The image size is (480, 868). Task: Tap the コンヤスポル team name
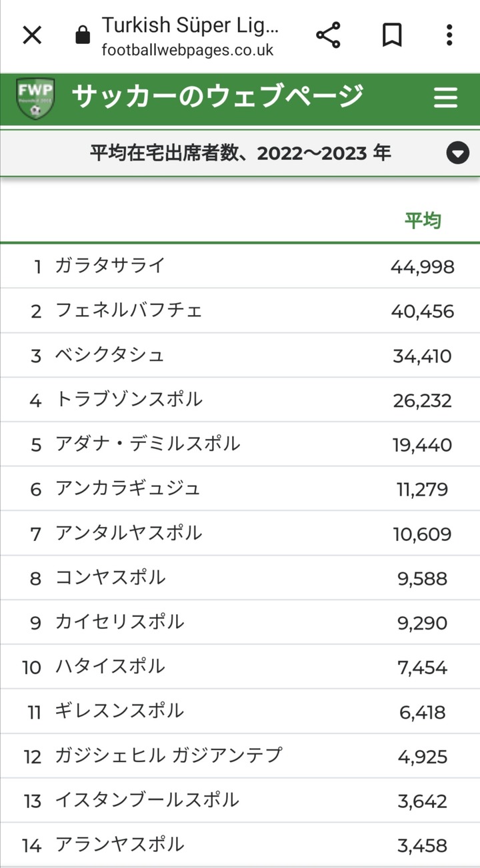coord(110,578)
